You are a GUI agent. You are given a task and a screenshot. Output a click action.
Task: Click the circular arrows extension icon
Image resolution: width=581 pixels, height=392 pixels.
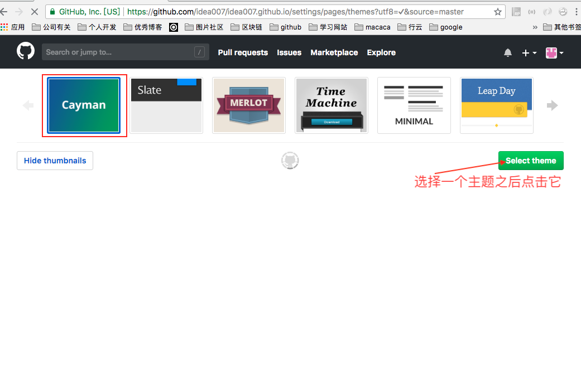pos(563,12)
